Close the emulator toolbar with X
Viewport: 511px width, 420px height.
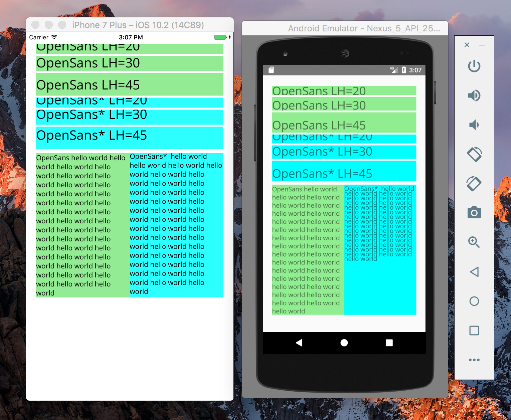pos(467,45)
